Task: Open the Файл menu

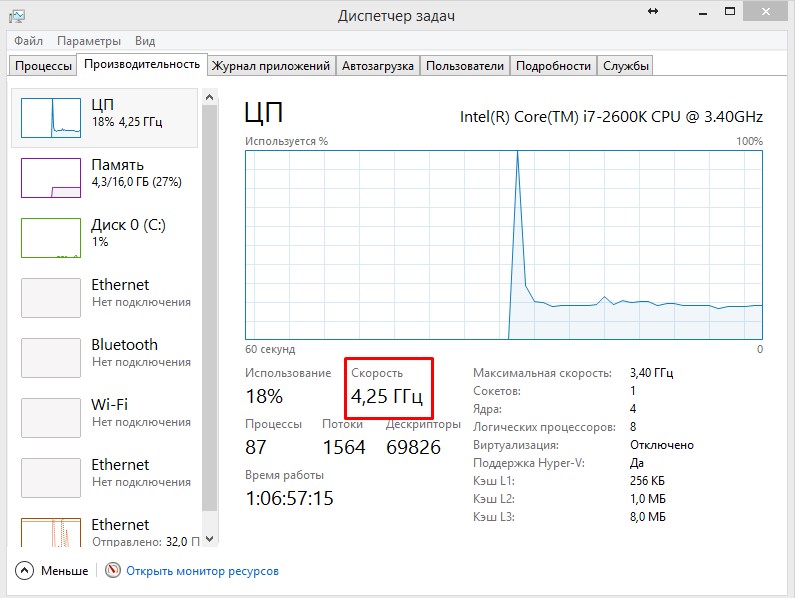Action: [x=28, y=41]
